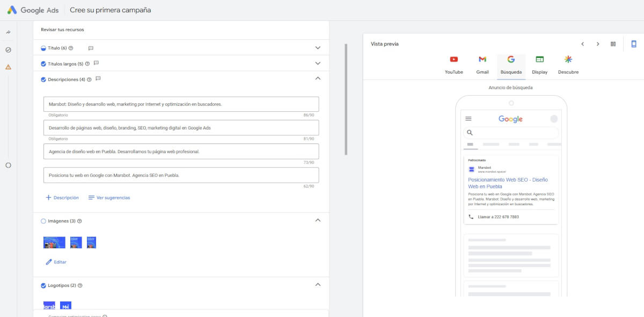Screen dimensions: 644x317
Task: Switch to the Display preview tab
Action: coord(539,64)
